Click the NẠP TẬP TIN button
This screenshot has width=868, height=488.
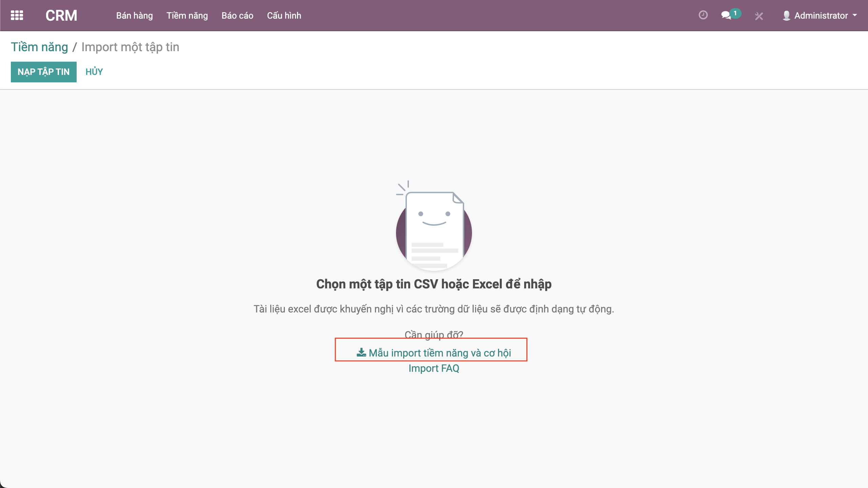[44, 72]
